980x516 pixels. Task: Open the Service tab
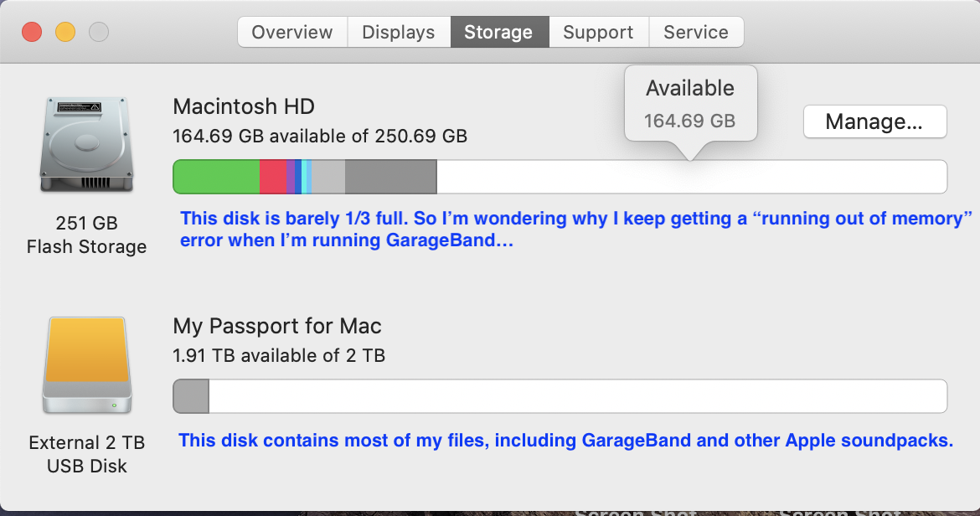click(695, 33)
